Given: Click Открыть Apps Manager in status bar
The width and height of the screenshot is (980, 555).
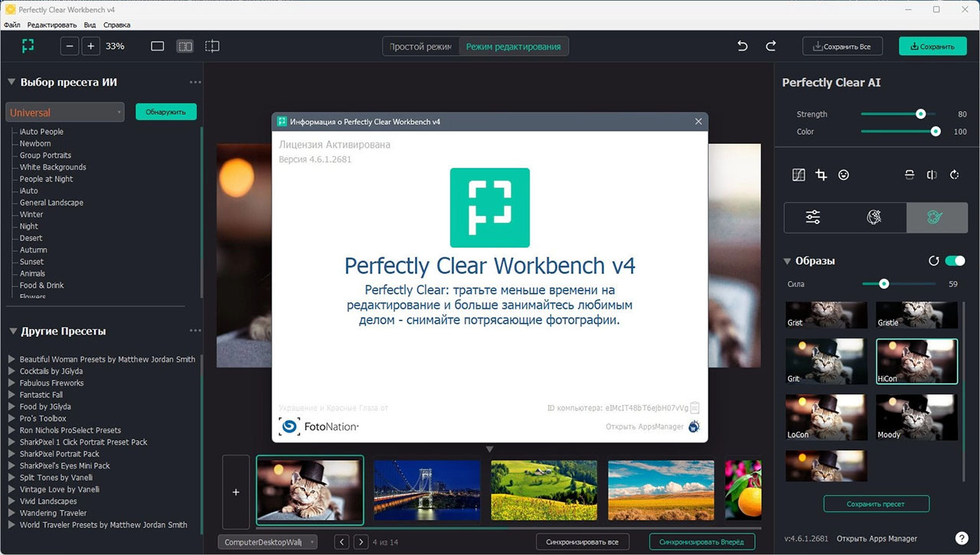Looking at the screenshot, I should (x=877, y=538).
